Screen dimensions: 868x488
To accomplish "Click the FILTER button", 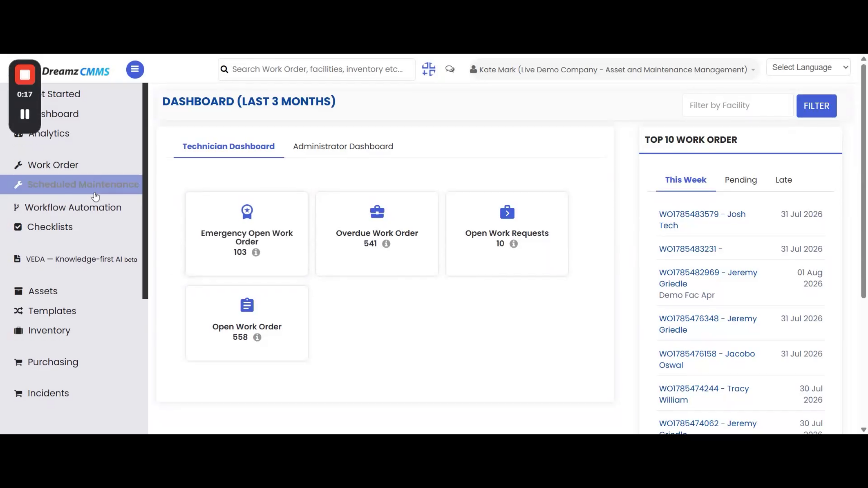I will [816, 106].
